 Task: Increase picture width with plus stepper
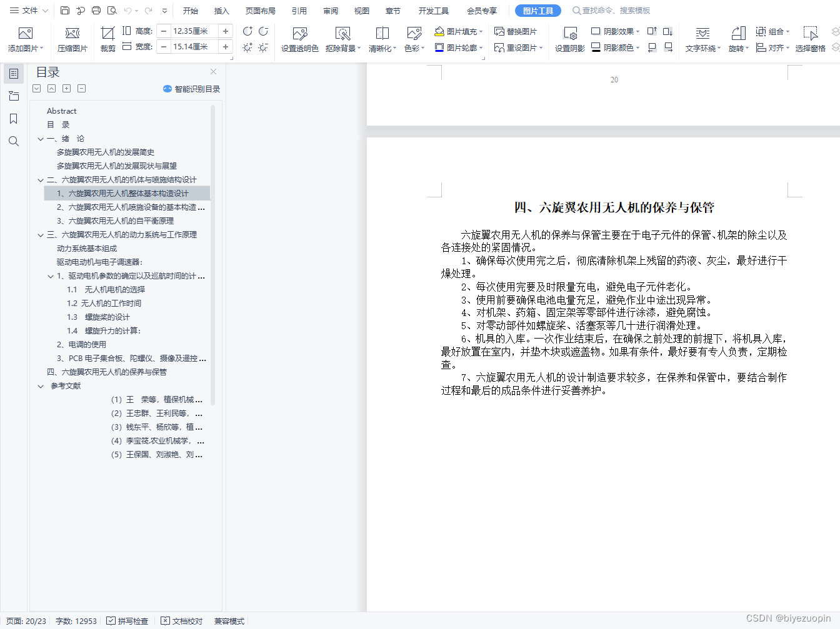click(x=226, y=46)
